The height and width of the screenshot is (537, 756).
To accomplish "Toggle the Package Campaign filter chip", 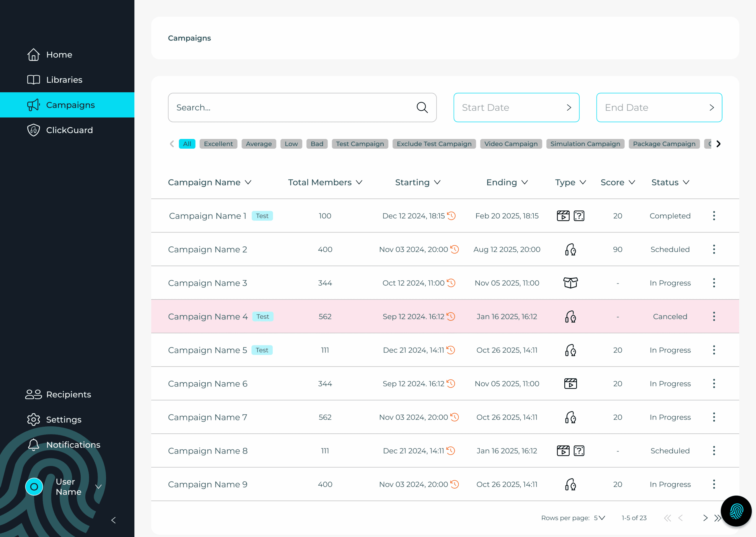I will click(x=664, y=144).
